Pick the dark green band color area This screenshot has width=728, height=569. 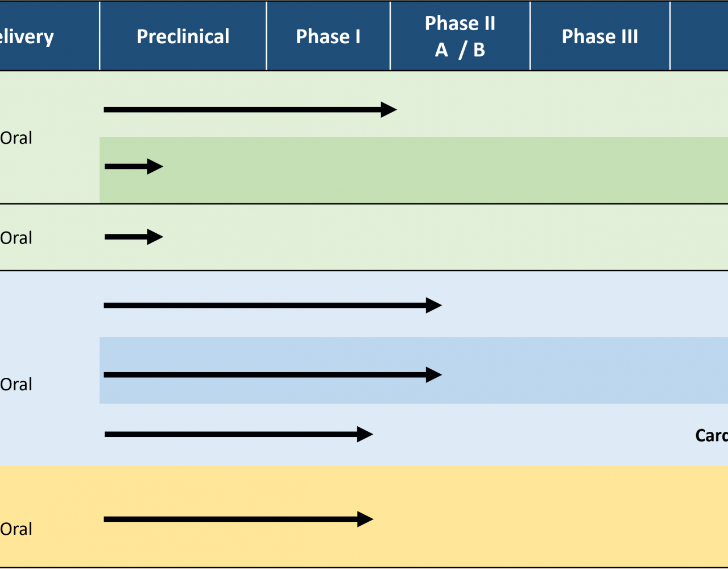tap(413, 170)
